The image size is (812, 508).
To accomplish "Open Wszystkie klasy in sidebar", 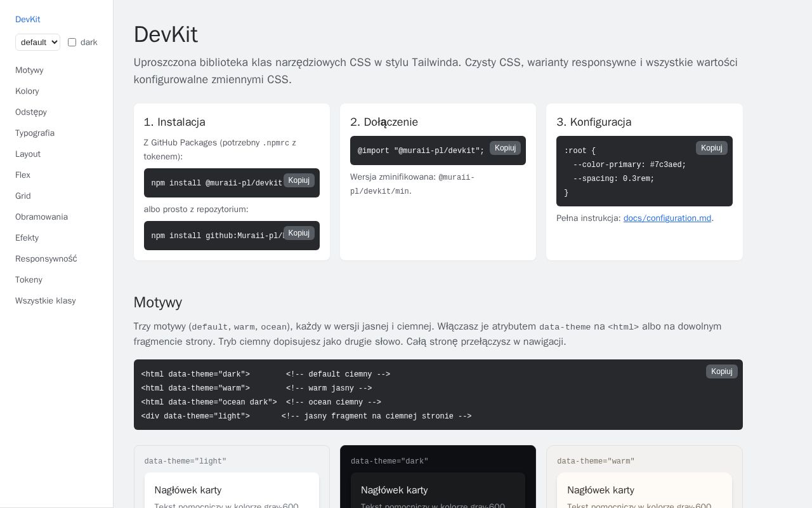I will [x=46, y=300].
